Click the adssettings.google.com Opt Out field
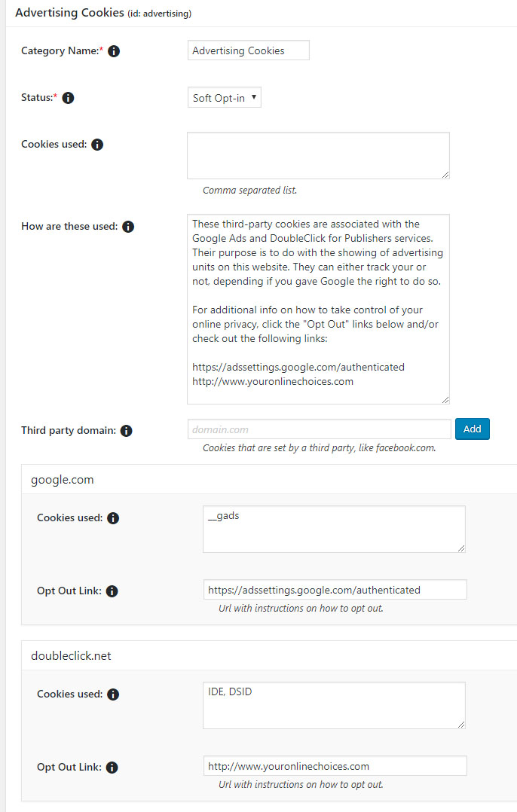517x812 pixels. click(335, 590)
